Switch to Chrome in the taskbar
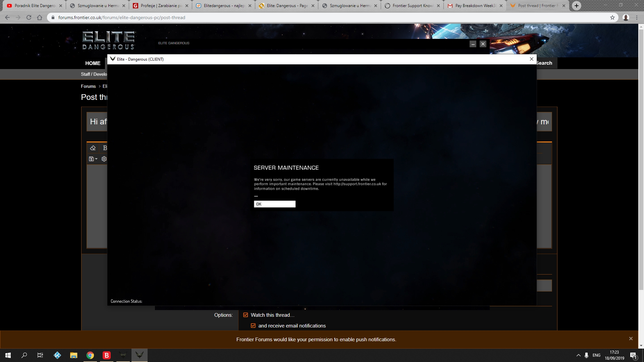The image size is (644, 362). (90, 355)
